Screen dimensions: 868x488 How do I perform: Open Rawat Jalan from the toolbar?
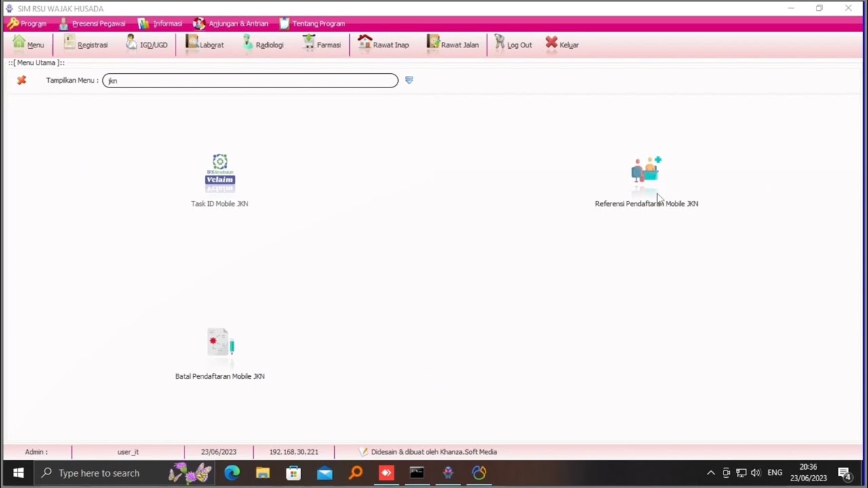point(453,44)
